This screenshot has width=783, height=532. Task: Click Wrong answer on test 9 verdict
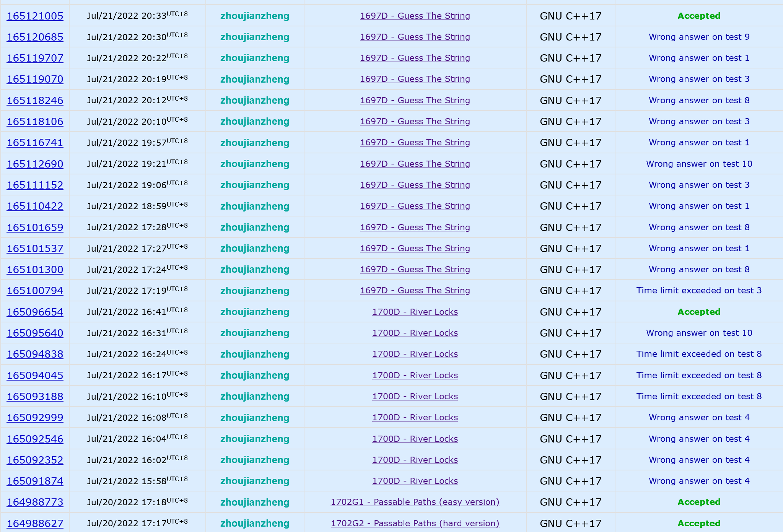click(x=699, y=37)
